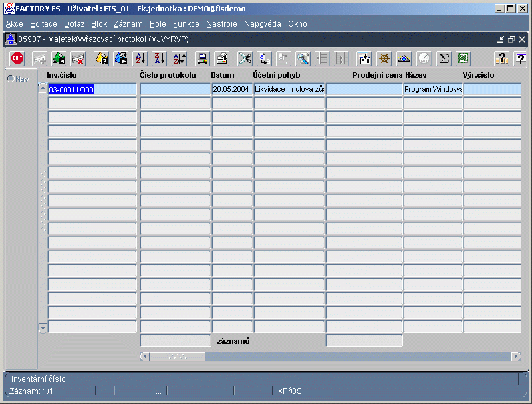Click the delete-record icon with red X
The width and height of the screenshot is (532, 404).
coord(78,58)
